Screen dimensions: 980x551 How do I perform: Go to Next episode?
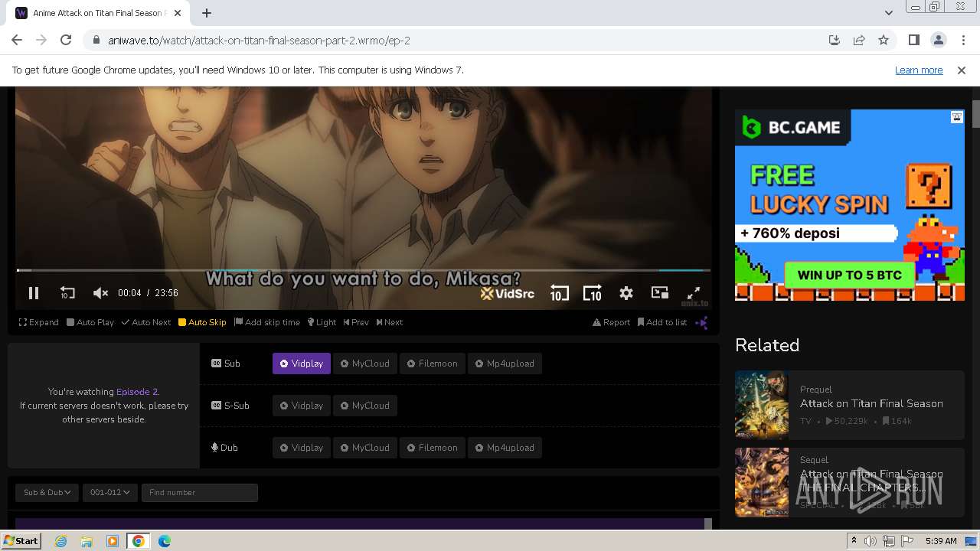(390, 322)
